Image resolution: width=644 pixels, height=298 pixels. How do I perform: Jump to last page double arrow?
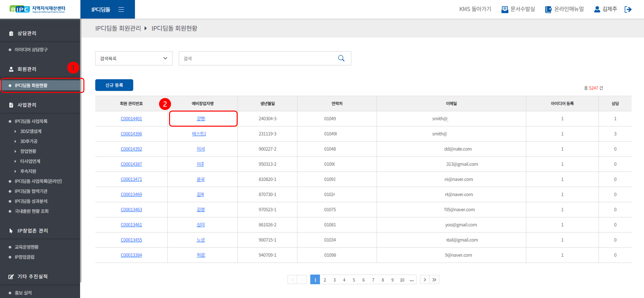coord(434,280)
